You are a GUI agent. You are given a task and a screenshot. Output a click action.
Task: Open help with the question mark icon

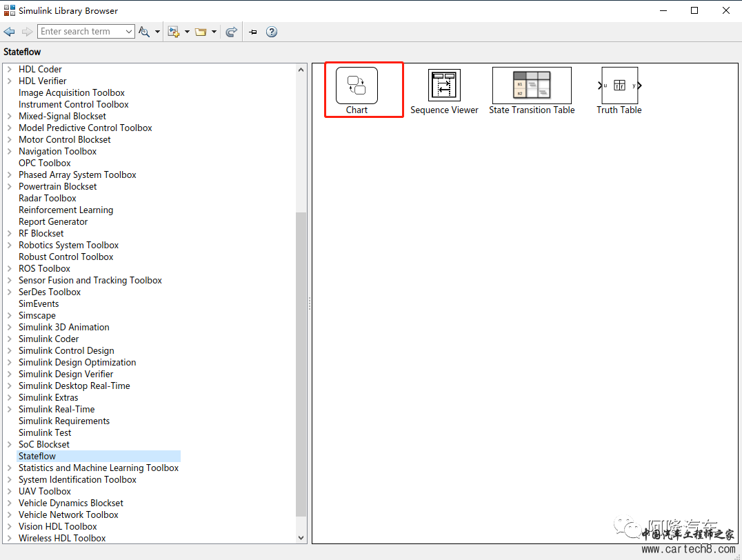(x=271, y=32)
